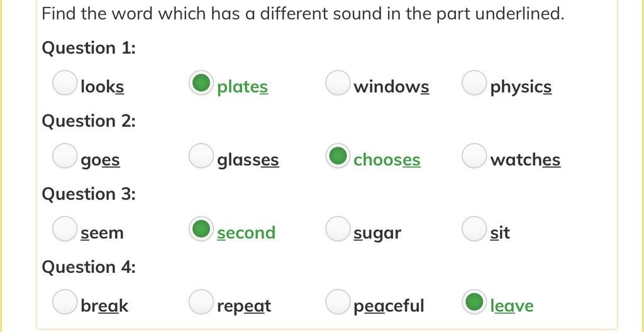Pick 'break' in Question 4
Screen dimensions: 644x332
65,302
